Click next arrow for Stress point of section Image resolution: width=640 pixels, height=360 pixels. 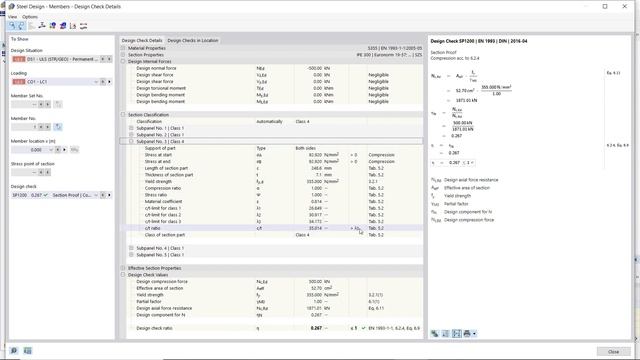[x=48, y=172]
